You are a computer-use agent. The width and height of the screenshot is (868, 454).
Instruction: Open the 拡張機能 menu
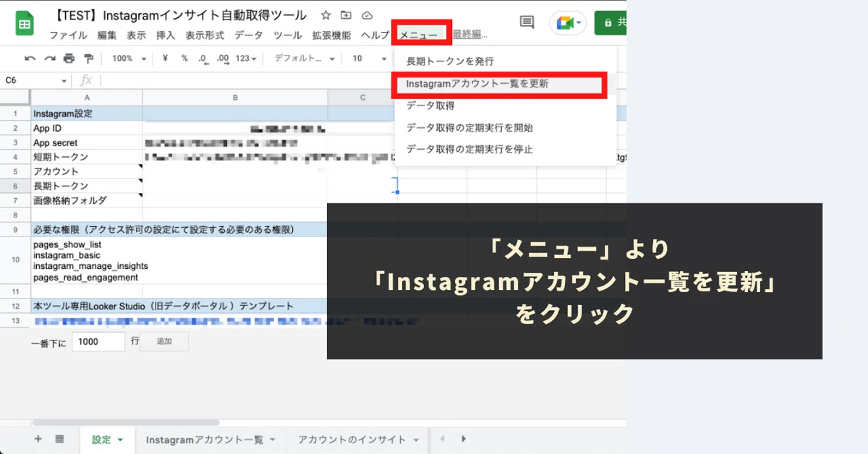tap(331, 35)
